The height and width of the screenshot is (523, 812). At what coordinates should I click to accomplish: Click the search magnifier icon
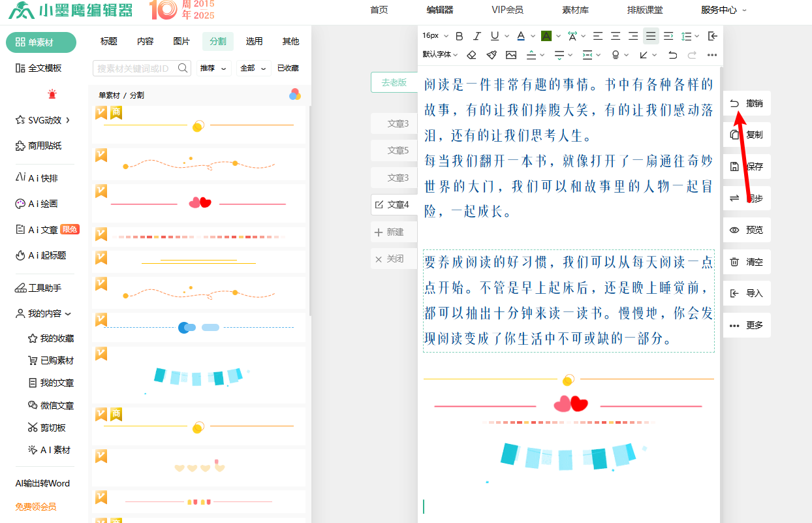pos(183,68)
